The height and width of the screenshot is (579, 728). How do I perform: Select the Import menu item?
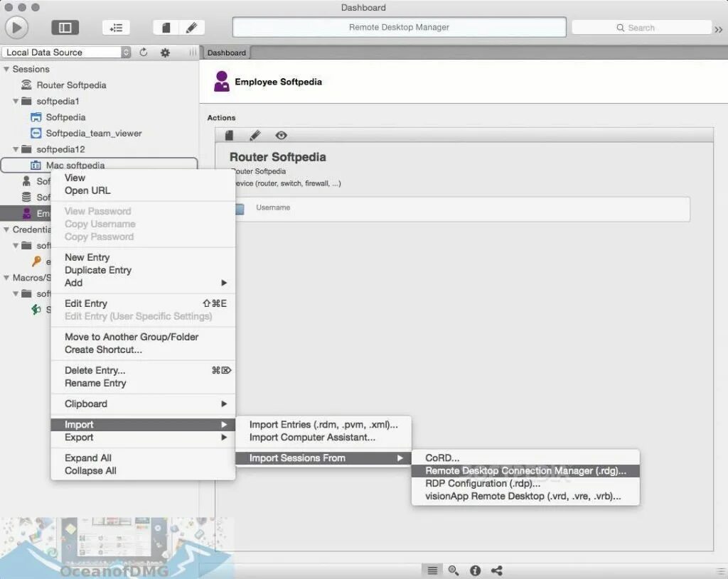click(143, 425)
